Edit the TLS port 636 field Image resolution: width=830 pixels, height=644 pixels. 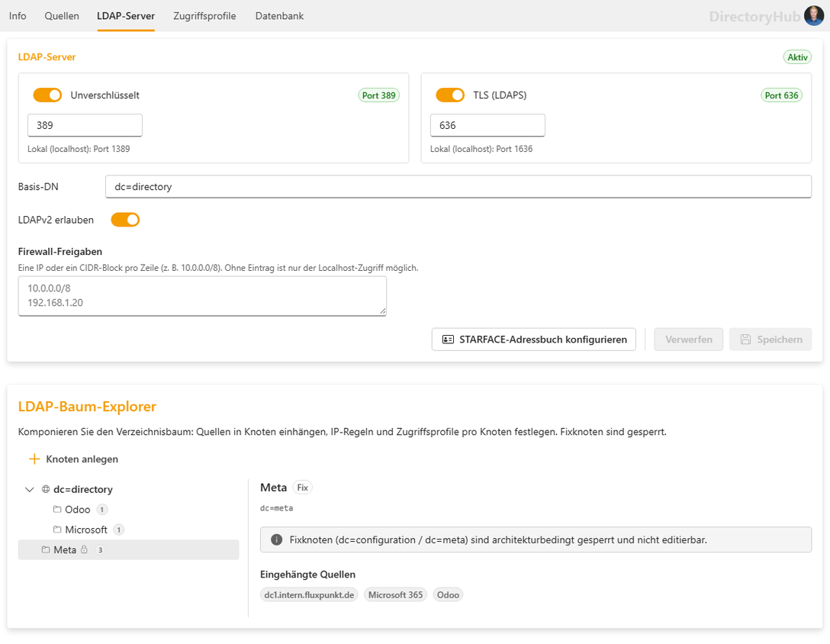[487, 125]
